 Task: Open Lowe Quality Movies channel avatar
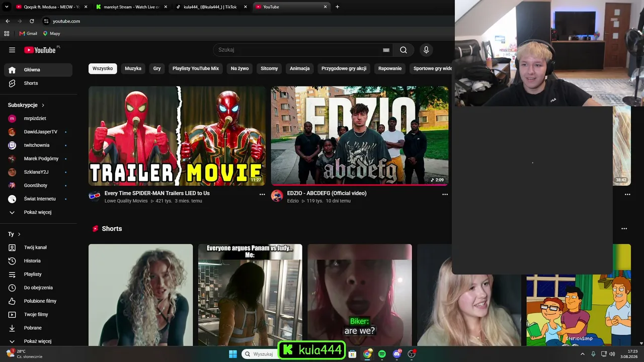95,196
